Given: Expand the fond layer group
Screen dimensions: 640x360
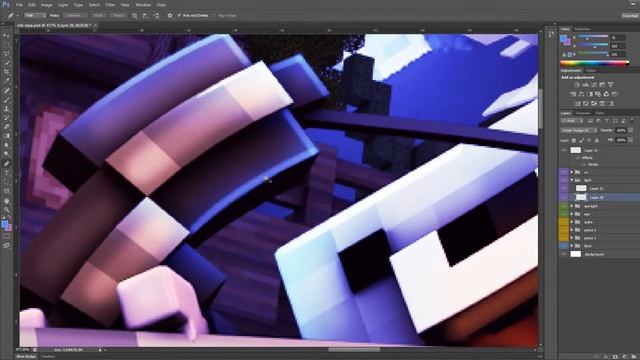Looking at the screenshot, I should [572, 246].
